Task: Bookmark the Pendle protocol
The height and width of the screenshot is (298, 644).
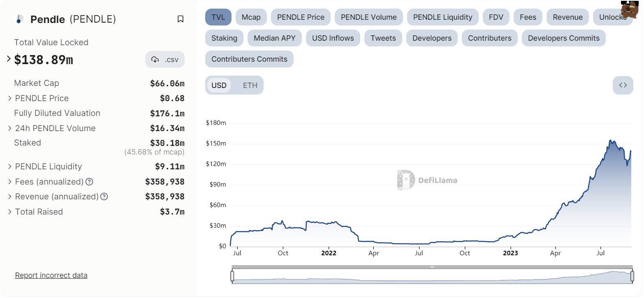Action: coord(180,19)
